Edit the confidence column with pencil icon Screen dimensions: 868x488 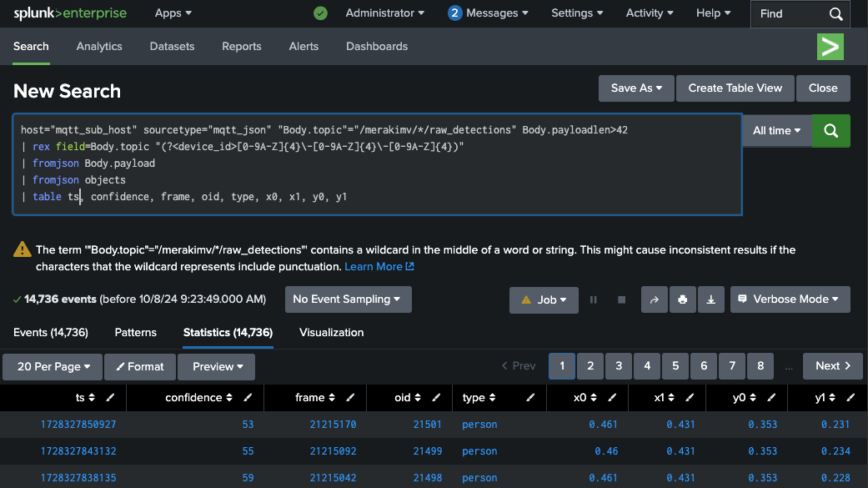click(x=248, y=398)
